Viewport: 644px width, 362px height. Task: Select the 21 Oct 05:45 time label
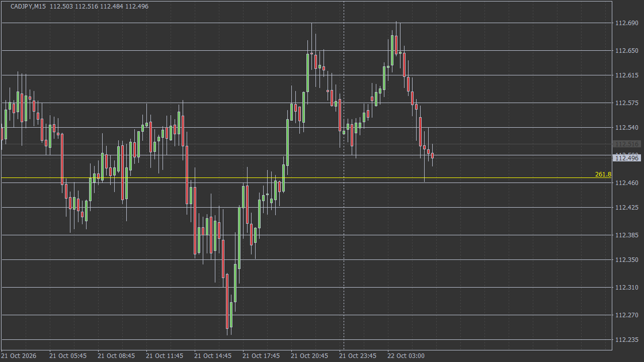pos(68,356)
